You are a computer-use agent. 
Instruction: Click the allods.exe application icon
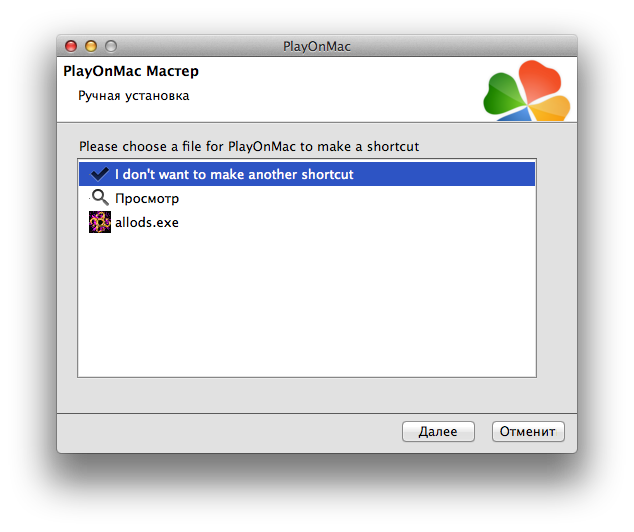click(x=99, y=222)
